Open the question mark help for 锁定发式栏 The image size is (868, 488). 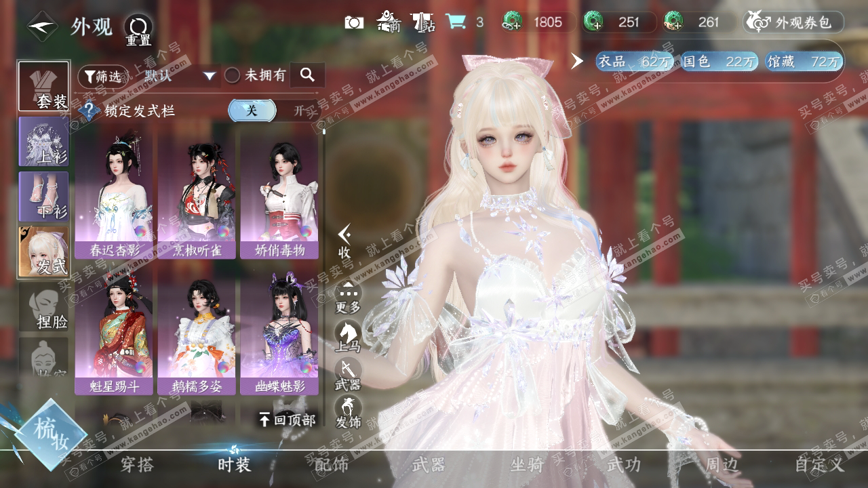tap(89, 110)
